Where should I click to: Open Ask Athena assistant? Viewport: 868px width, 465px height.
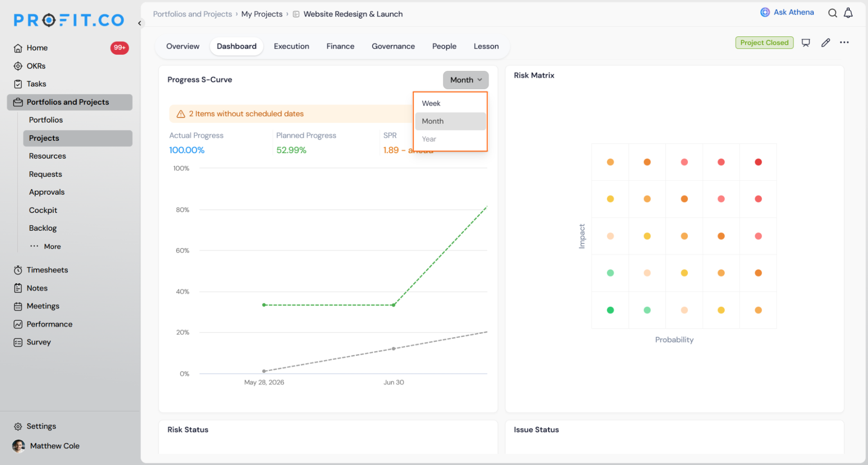click(787, 12)
